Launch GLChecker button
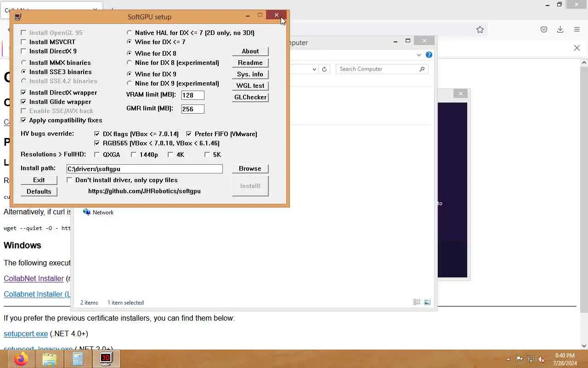588x368 pixels. coord(250,97)
